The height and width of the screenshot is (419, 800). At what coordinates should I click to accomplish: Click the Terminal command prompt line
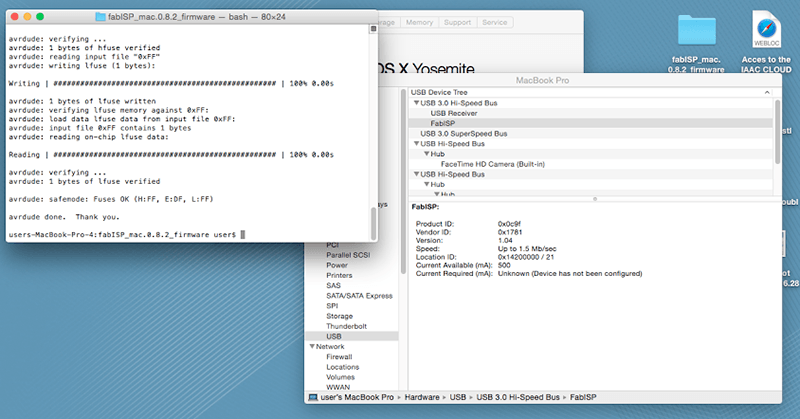point(127,235)
